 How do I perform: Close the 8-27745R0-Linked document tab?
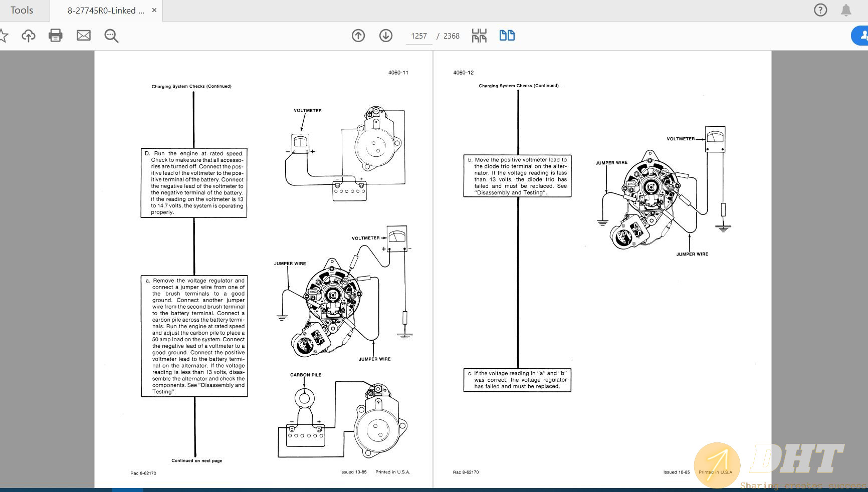[154, 10]
